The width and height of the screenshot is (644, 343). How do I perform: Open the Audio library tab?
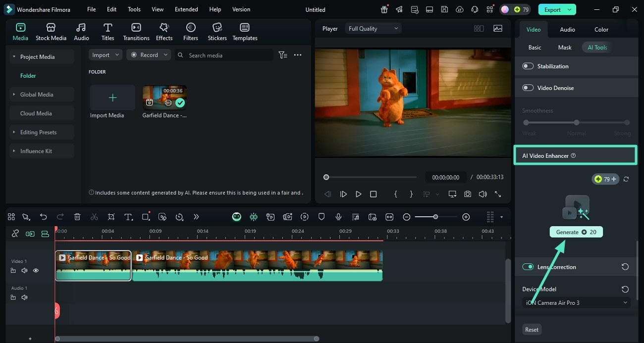click(81, 32)
